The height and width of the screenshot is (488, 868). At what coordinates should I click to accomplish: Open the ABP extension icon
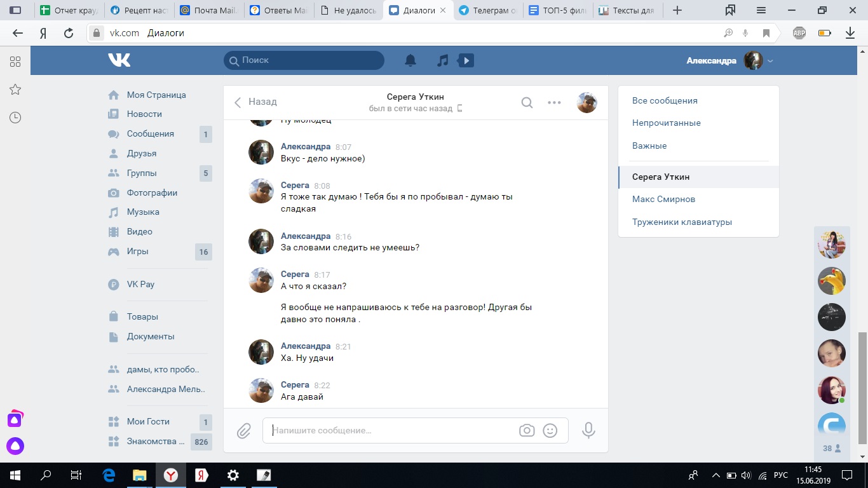click(x=799, y=33)
